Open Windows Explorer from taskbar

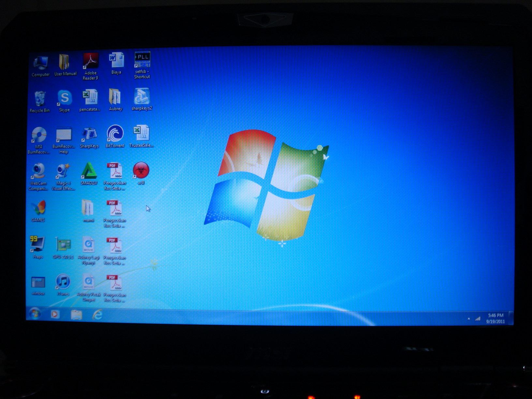(x=76, y=315)
